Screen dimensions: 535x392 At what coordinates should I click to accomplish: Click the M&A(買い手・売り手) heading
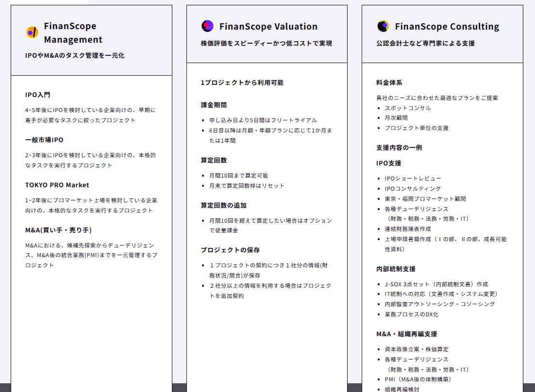pyautogui.click(x=59, y=230)
